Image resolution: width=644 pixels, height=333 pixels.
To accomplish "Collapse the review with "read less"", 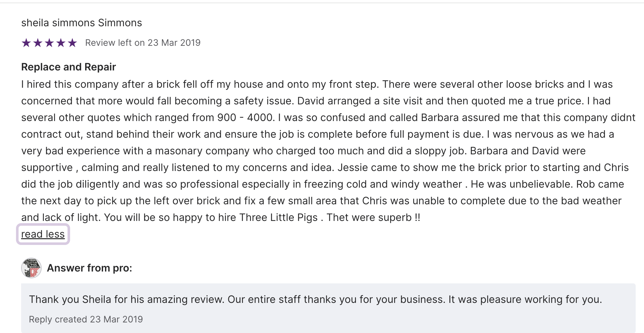I will pyautogui.click(x=43, y=234).
